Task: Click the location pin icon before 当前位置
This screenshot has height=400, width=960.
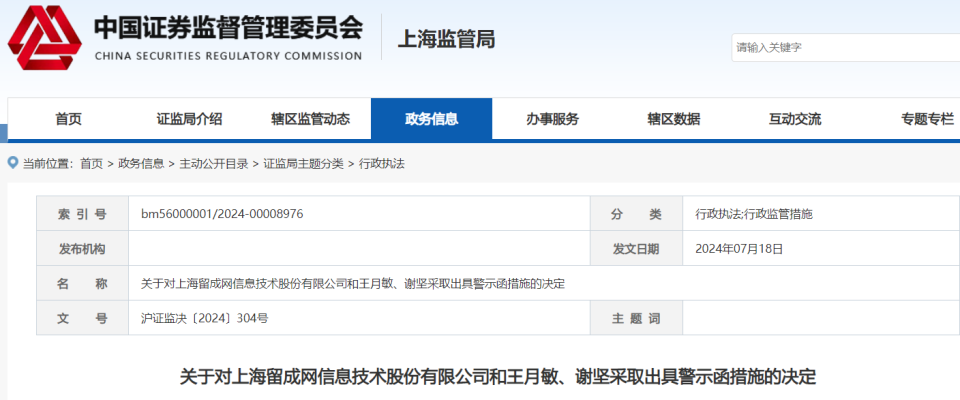Action: (13, 163)
